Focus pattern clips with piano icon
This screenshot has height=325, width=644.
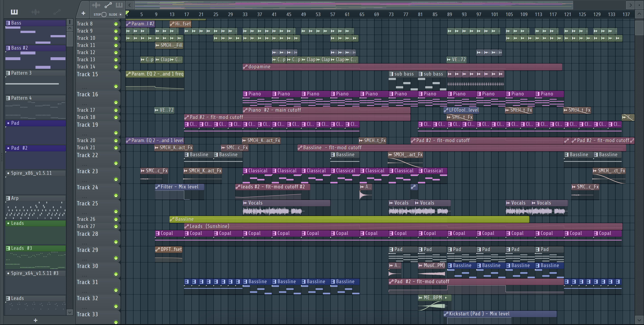point(119,5)
